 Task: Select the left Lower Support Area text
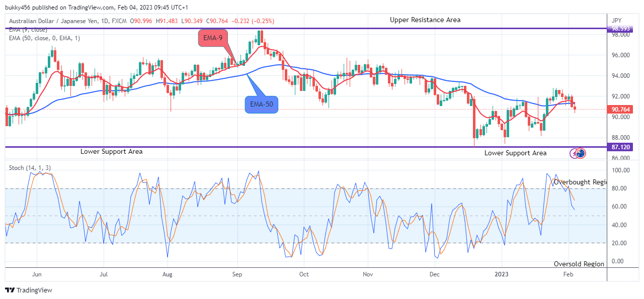pyautogui.click(x=111, y=151)
